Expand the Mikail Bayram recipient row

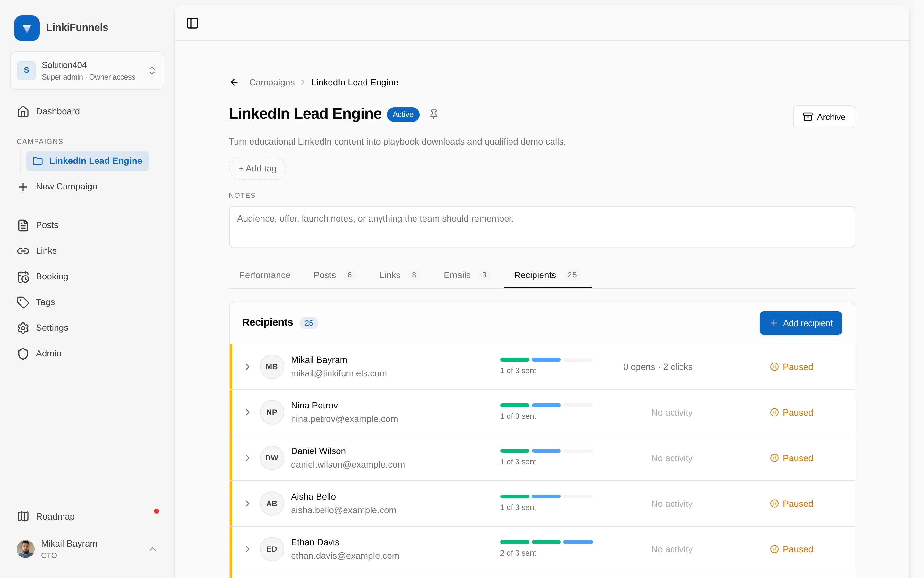tap(247, 367)
